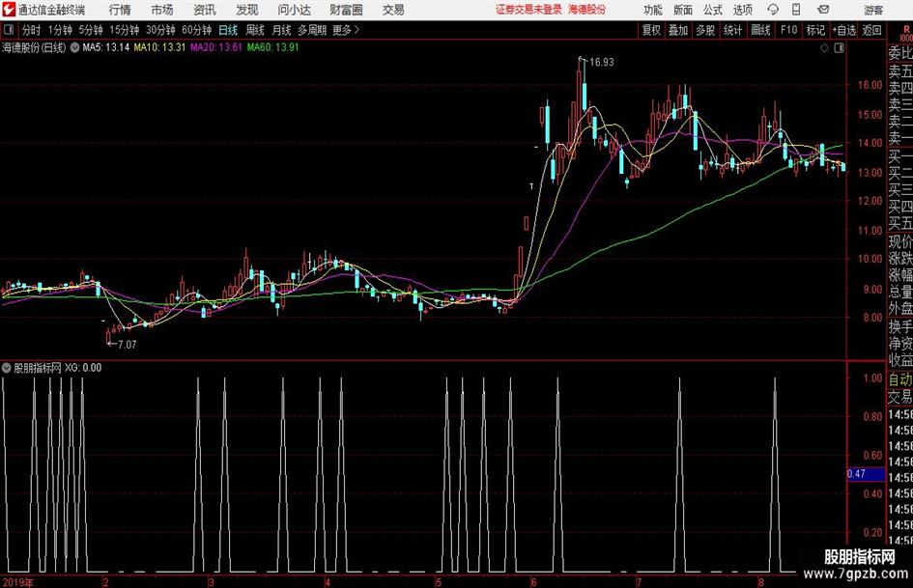Open the 功能 menu
Image resolution: width=913 pixels, height=588 pixels.
(x=653, y=10)
